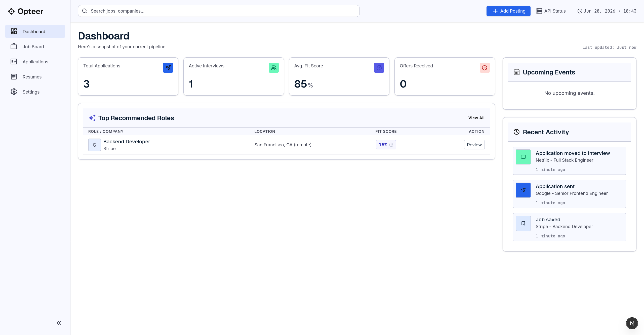Click the gear icon for Settings
644x335 pixels.
pos(14,92)
